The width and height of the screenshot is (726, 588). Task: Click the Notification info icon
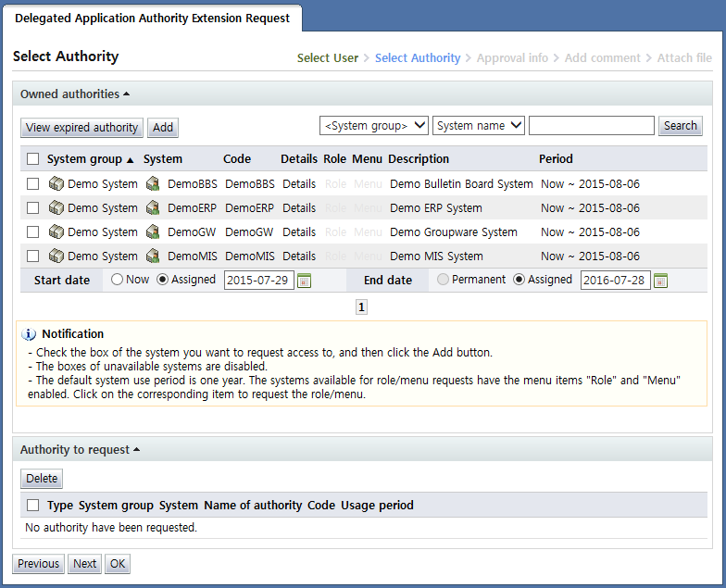(29, 334)
